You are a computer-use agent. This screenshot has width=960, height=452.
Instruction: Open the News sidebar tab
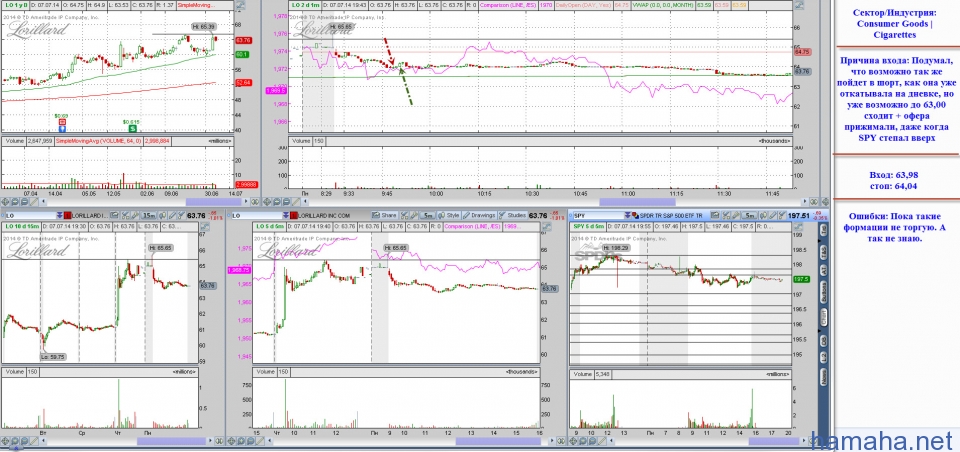tap(823, 376)
